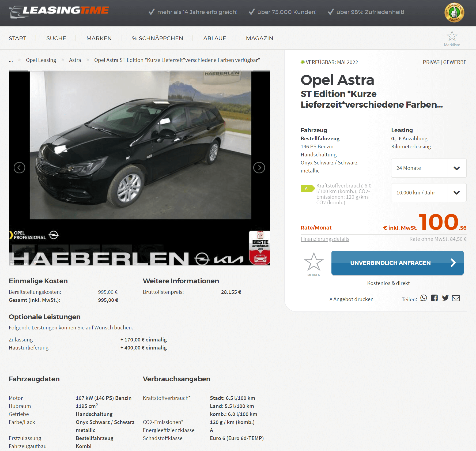Click Motor value '107 kW (146 PS) Benzin'
476x451 pixels.
click(x=104, y=398)
